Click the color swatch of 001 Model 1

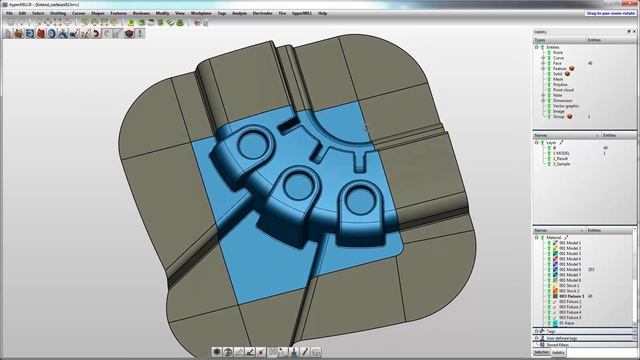[x=555, y=242]
